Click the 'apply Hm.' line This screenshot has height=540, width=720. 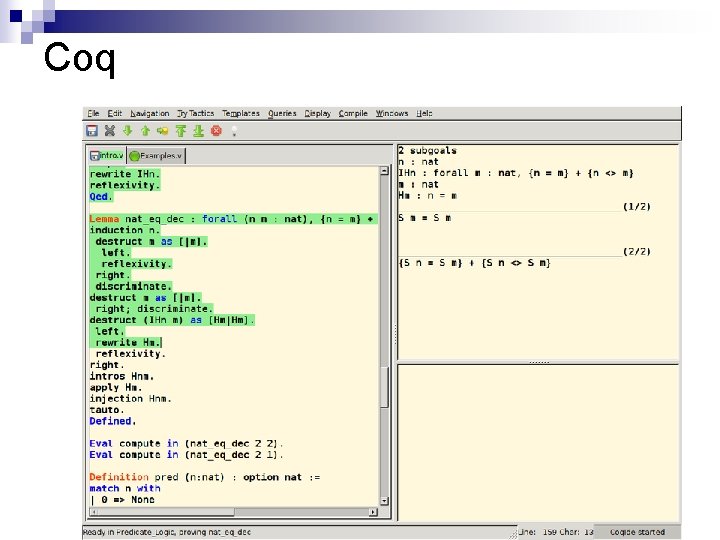[116, 388]
